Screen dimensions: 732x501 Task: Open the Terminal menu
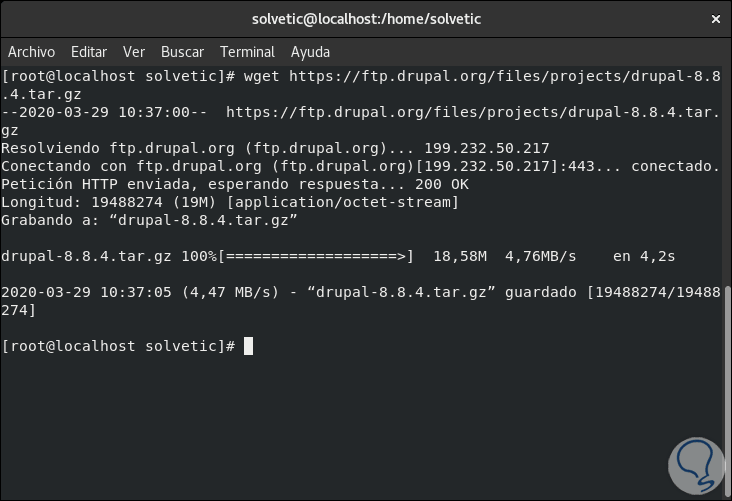tap(247, 52)
